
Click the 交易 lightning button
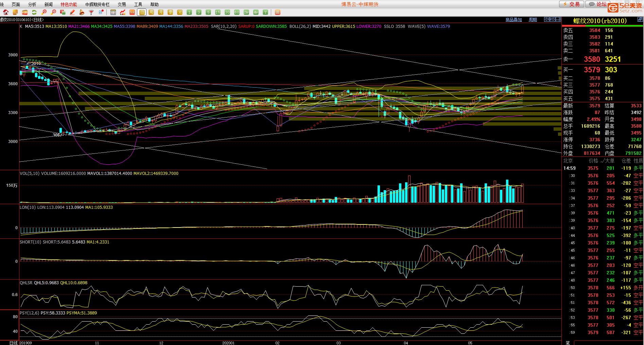click(572, 4)
